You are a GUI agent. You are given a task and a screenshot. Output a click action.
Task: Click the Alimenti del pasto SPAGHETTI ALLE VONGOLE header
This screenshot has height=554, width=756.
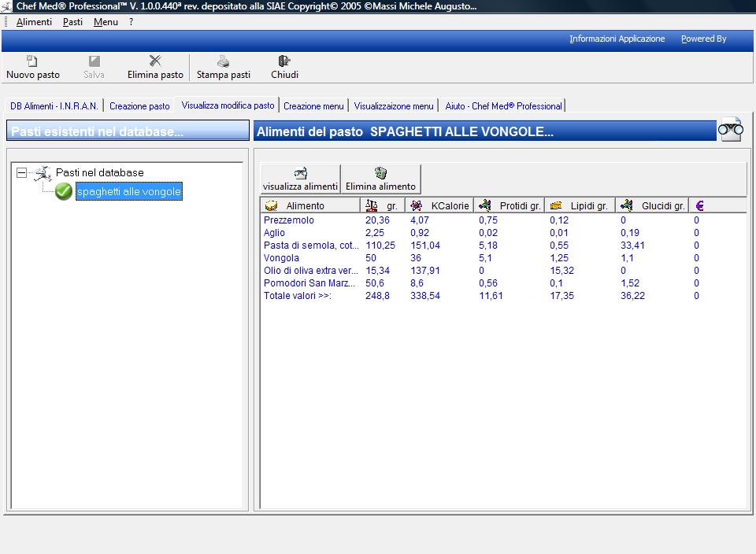[x=485, y=131]
